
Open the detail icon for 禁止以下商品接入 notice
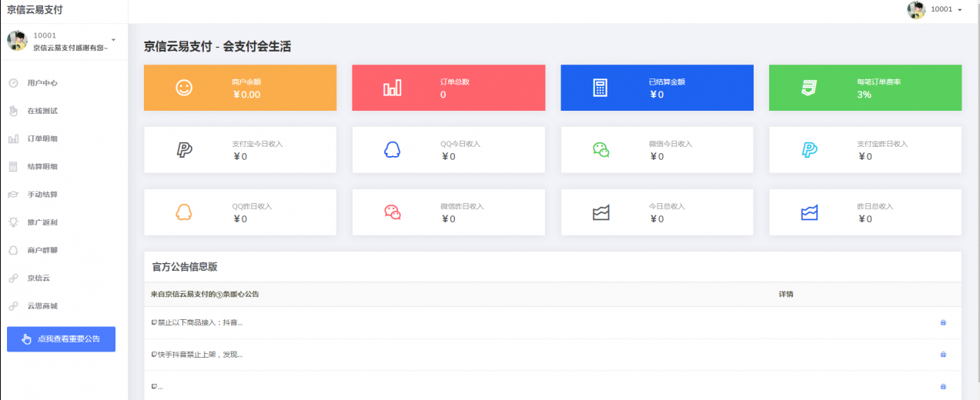943,323
